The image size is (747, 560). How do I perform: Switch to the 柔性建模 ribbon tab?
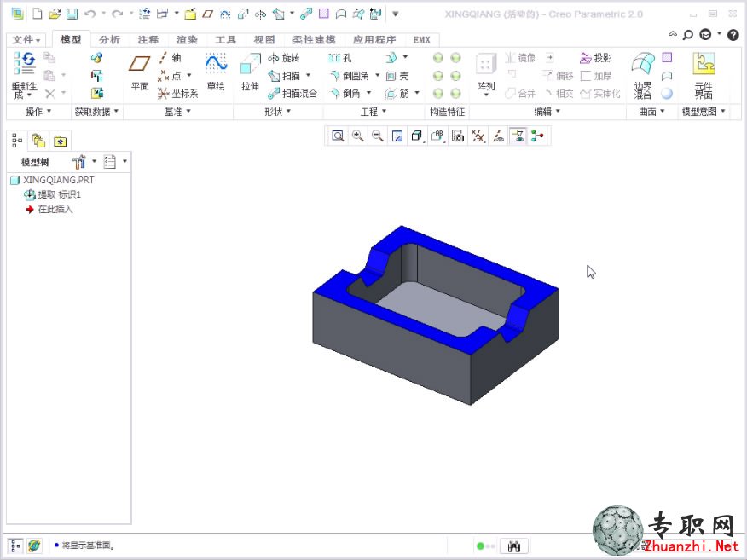pyautogui.click(x=314, y=39)
